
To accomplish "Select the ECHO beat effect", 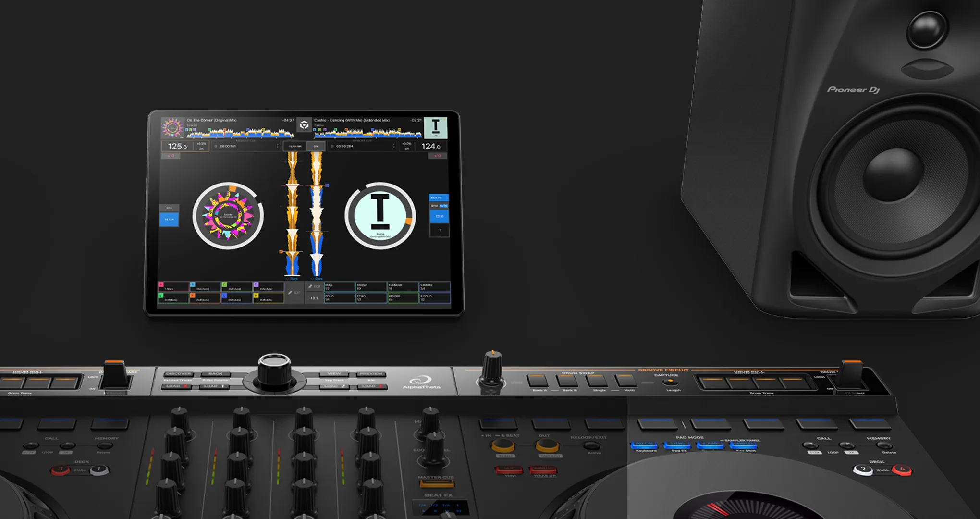I will (439, 217).
